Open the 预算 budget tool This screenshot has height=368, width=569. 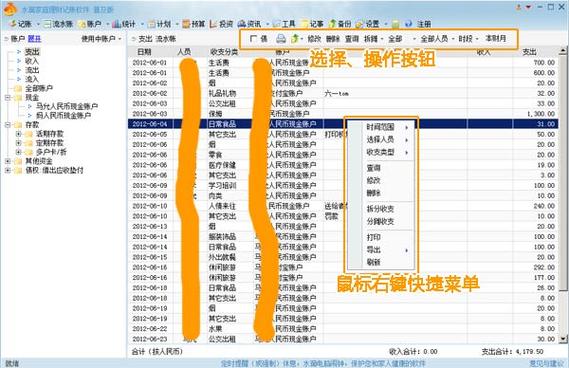[194, 24]
